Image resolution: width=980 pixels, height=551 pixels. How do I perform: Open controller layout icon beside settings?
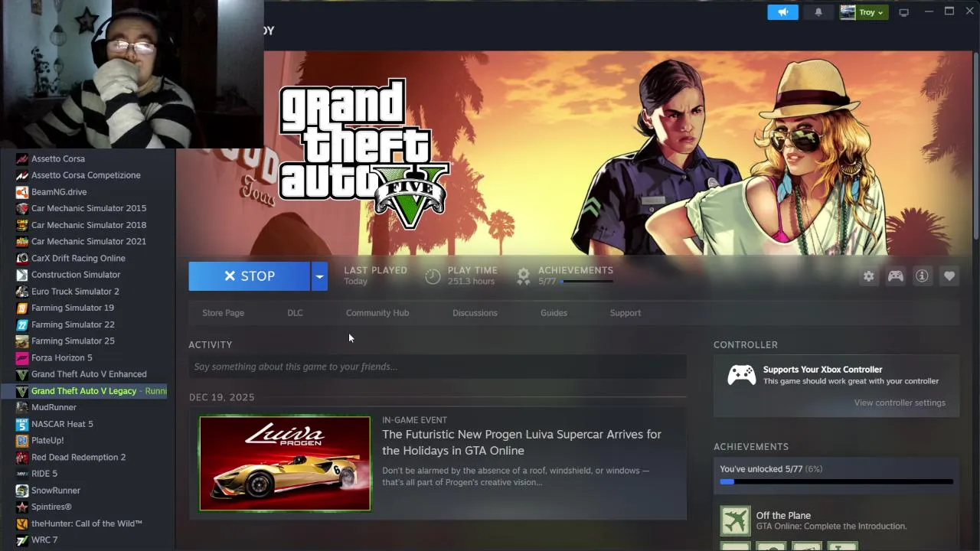coord(895,276)
